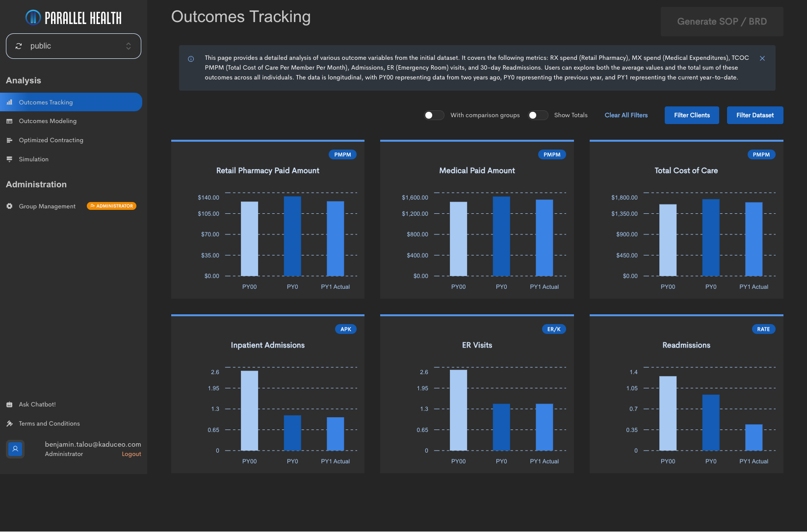Click PY0 bar in ER Visits chart
This screenshot has height=532, width=807.
pyautogui.click(x=501, y=427)
